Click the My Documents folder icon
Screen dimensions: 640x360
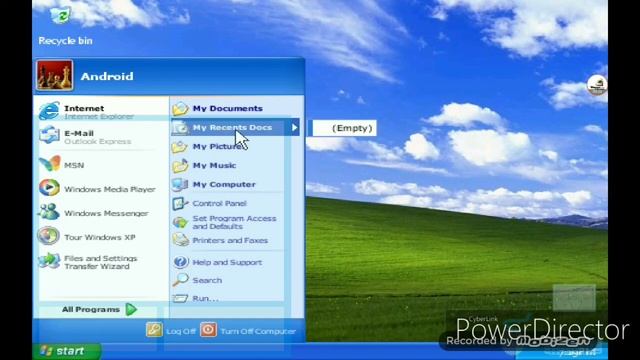coord(180,109)
